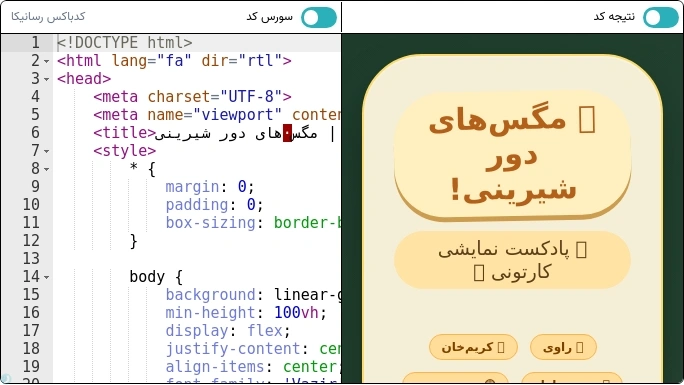Viewport: 684px width, 385px height.
Task: Click the نتیجه کد label text
Action: pyautogui.click(x=614, y=17)
